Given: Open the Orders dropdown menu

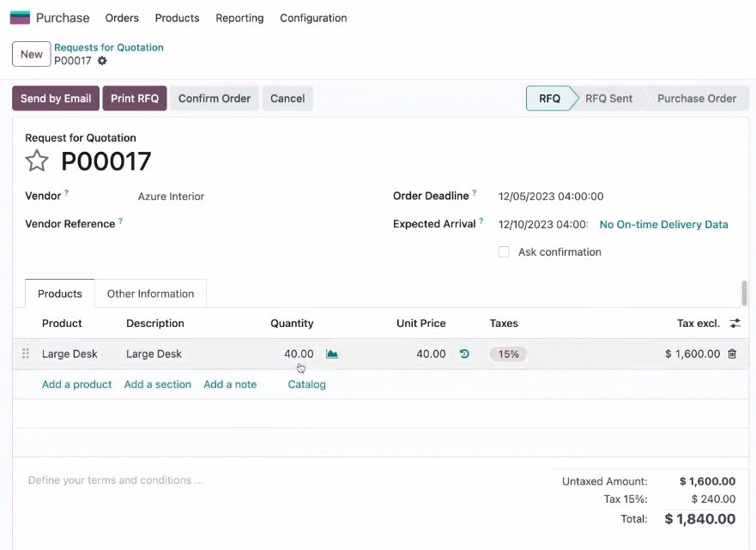Looking at the screenshot, I should click(x=122, y=18).
